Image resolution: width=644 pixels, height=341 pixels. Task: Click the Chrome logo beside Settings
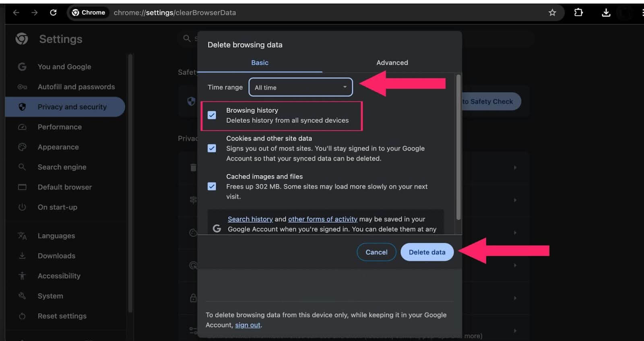click(22, 39)
